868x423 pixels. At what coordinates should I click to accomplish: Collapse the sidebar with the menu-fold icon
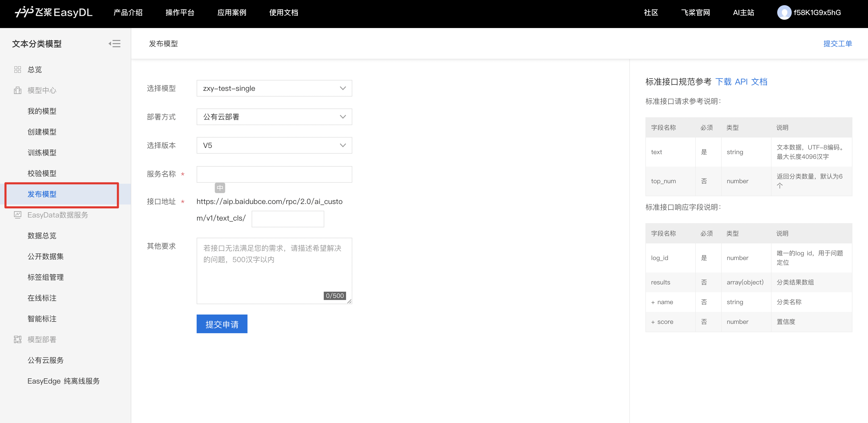(x=115, y=44)
